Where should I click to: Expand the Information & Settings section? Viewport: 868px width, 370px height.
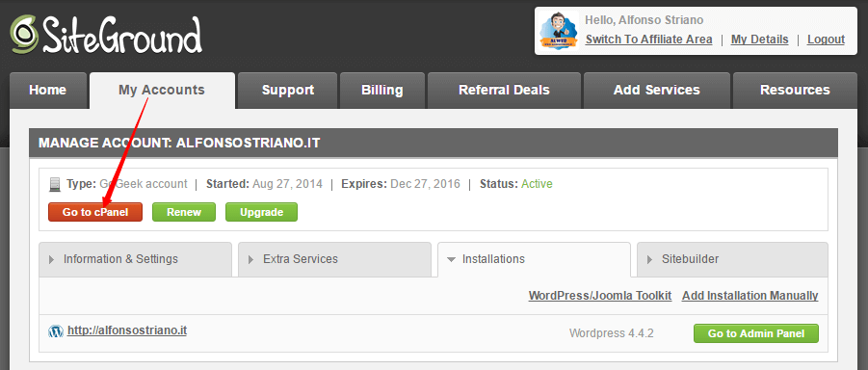pyautogui.click(x=136, y=259)
